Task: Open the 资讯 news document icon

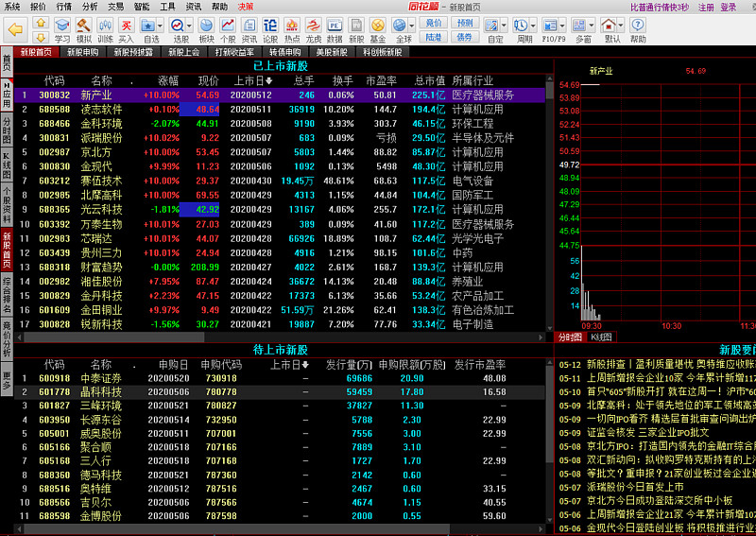Action: [249, 30]
